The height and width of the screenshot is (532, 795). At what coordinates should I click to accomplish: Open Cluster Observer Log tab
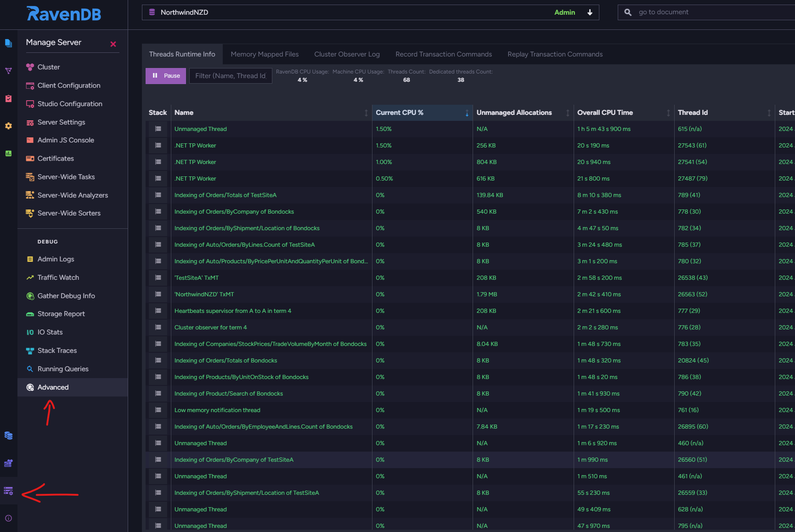(347, 54)
